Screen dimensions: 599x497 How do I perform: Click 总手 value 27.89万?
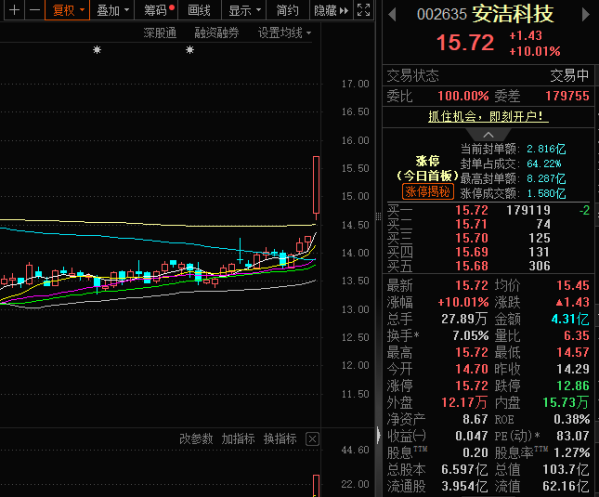[465, 319]
